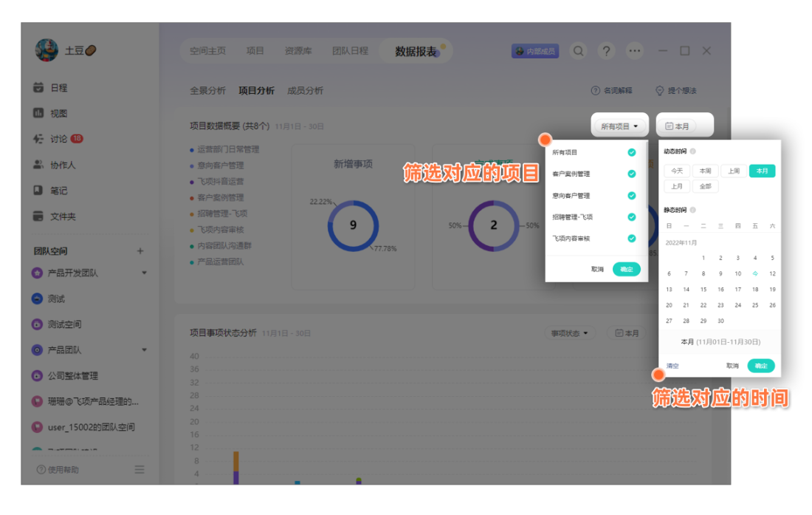Image resolution: width=812 pixels, height=515 pixels.
Task: Select 上周 dynamic time option
Action: (x=734, y=171)
